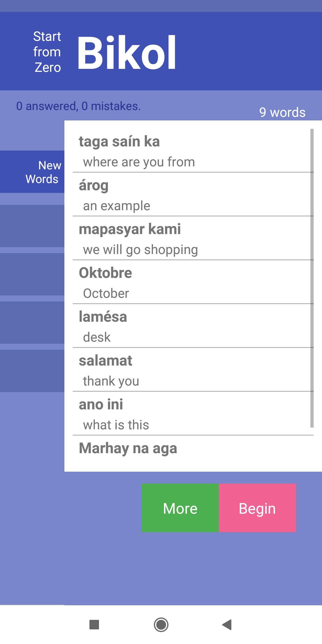Tap the Android back navigation icon
322x644 pixels.
pyautogui.click(x=227, y=625)
